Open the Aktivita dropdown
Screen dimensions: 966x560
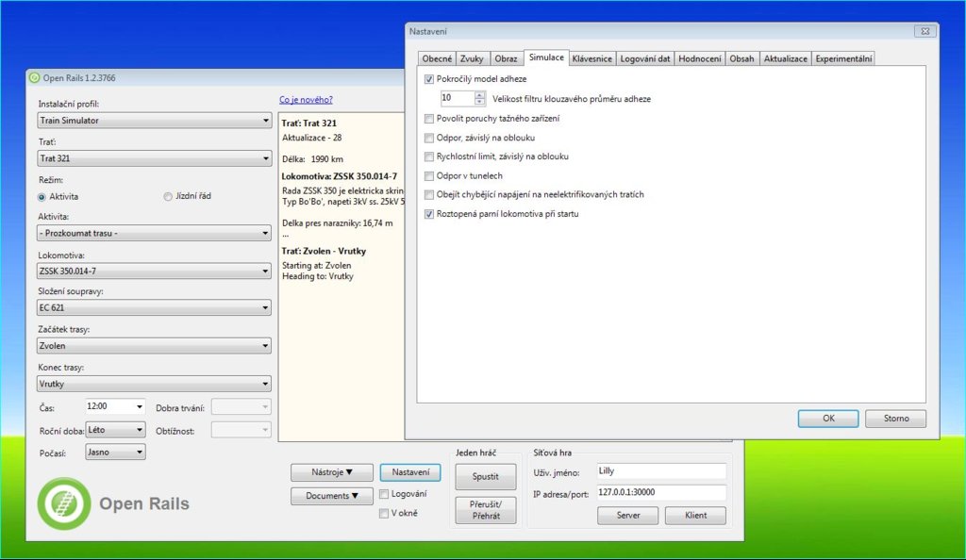[154, 233]
